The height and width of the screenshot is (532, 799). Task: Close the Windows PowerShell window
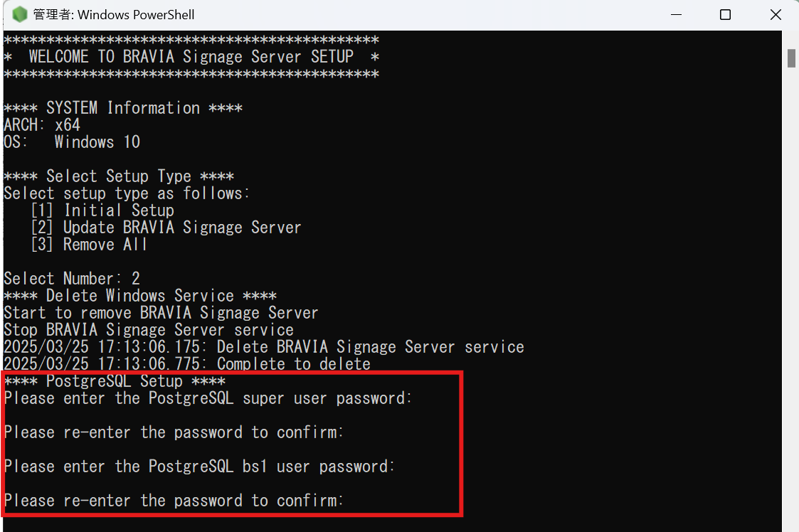click(776, 15)
